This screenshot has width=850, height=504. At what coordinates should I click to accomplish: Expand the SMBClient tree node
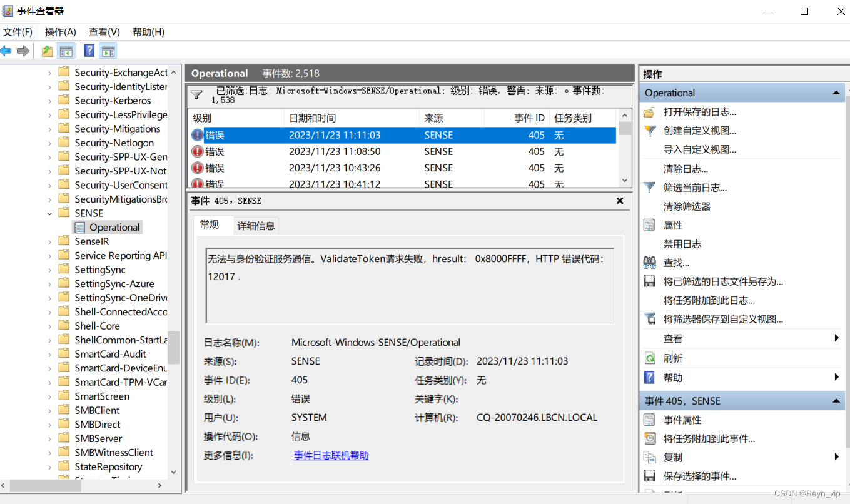[50, 410]
